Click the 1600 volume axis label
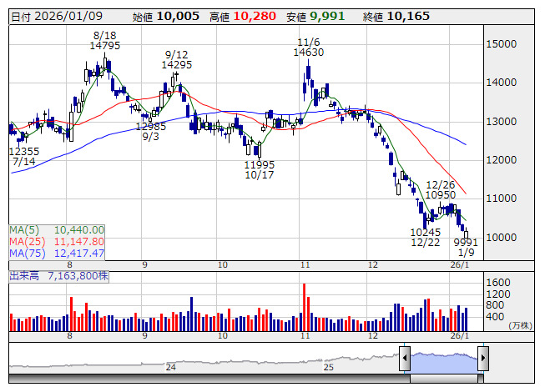 coord(498,282)
